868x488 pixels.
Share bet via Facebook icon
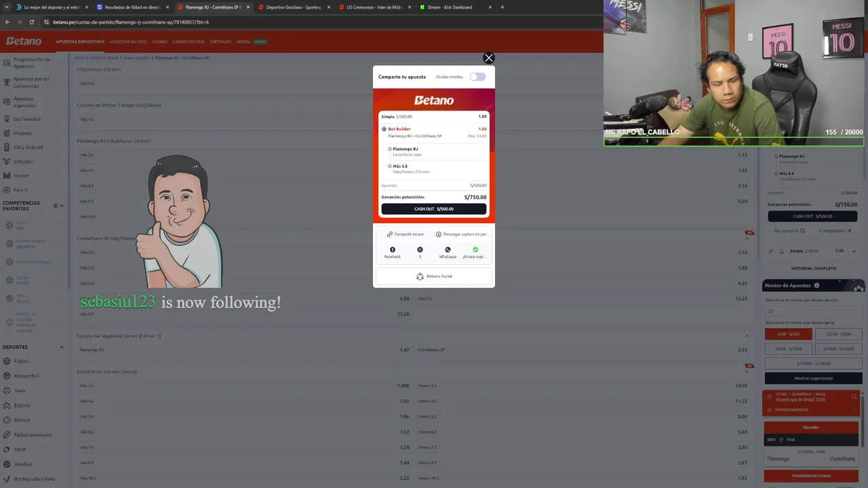point(393,249)
